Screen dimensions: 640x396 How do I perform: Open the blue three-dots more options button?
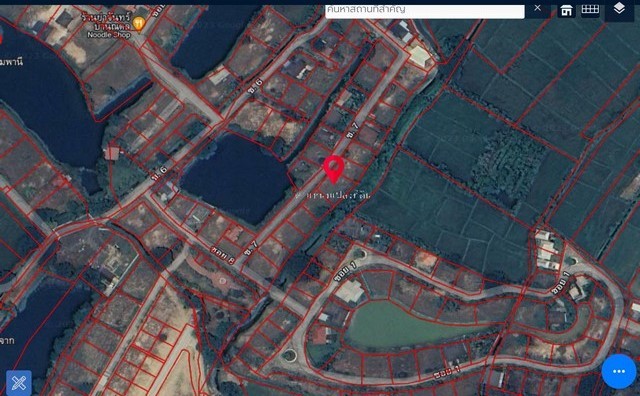point(619,371)
